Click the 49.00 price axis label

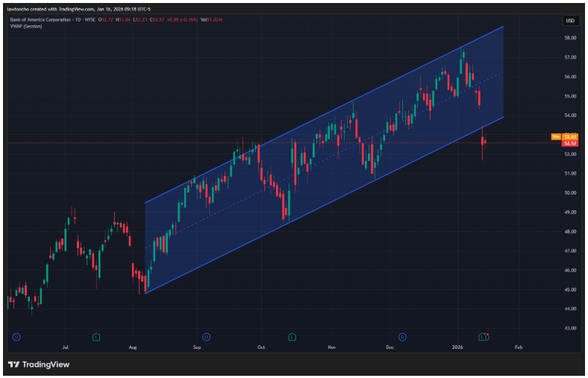coord(570,212)
